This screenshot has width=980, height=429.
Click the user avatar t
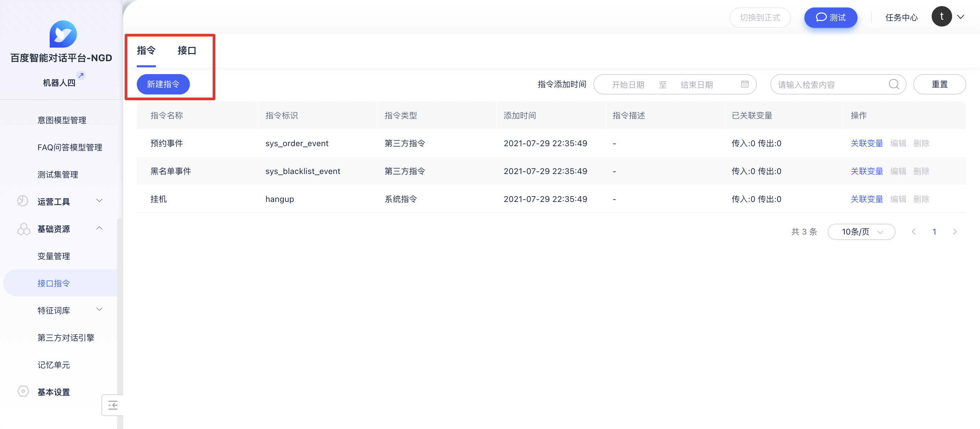click(x=942, y=17)
